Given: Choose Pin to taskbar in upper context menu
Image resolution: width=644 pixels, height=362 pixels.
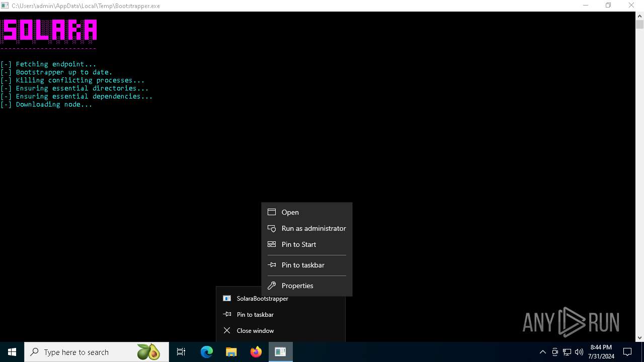Looking at the screenshot, I should (306, 265).
